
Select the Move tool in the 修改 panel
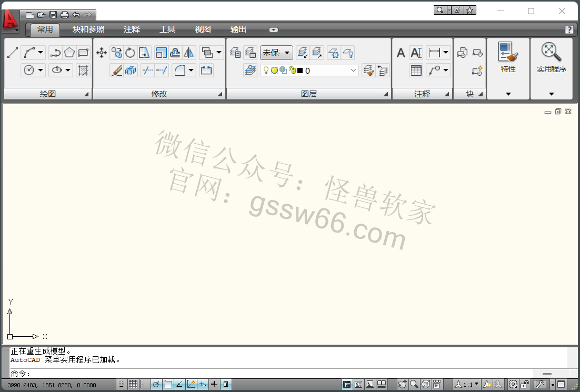tap(102, 53)
